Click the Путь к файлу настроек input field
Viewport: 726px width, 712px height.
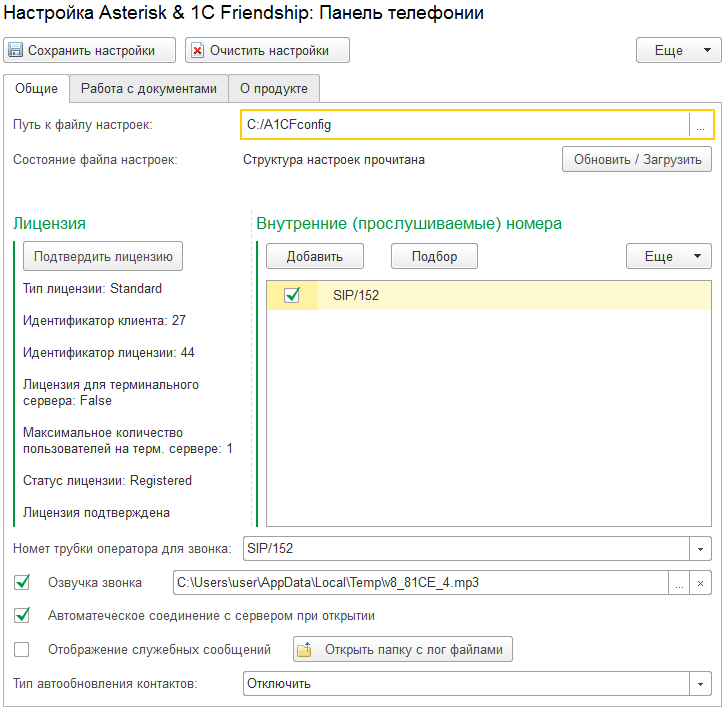[465, 125]
